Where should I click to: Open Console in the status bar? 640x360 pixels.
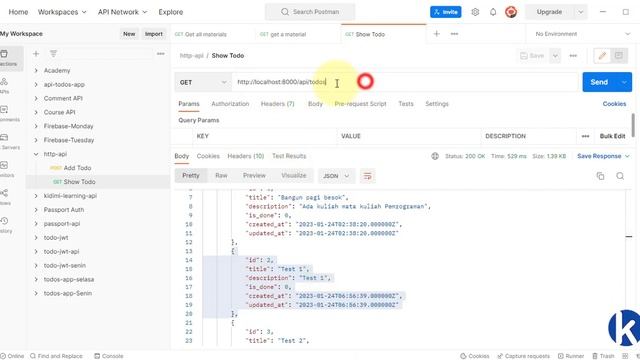(109, 356)
